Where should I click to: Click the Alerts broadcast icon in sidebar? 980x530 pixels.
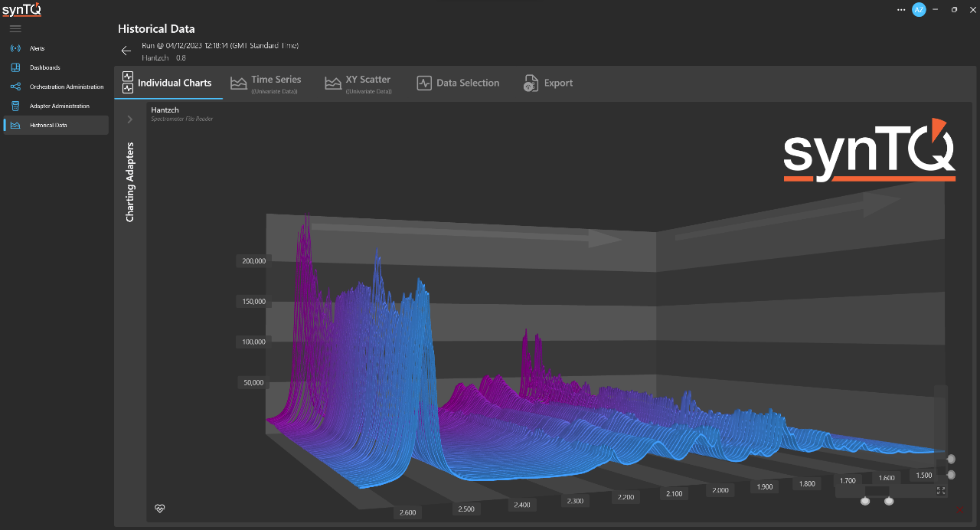tap(15, 48)
